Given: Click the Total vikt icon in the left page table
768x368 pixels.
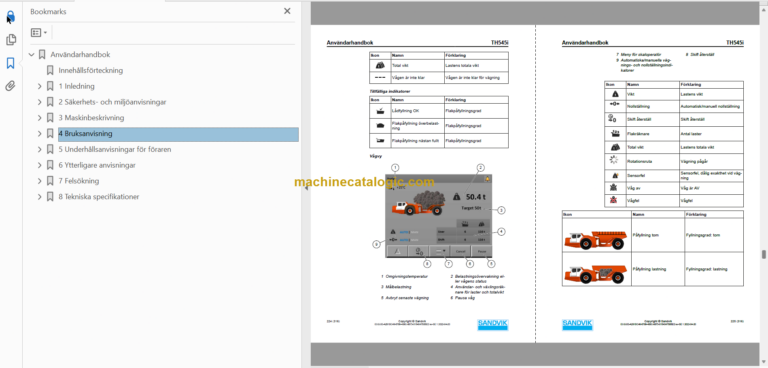Looking at the screenshot, I should (x=380, y=65).
